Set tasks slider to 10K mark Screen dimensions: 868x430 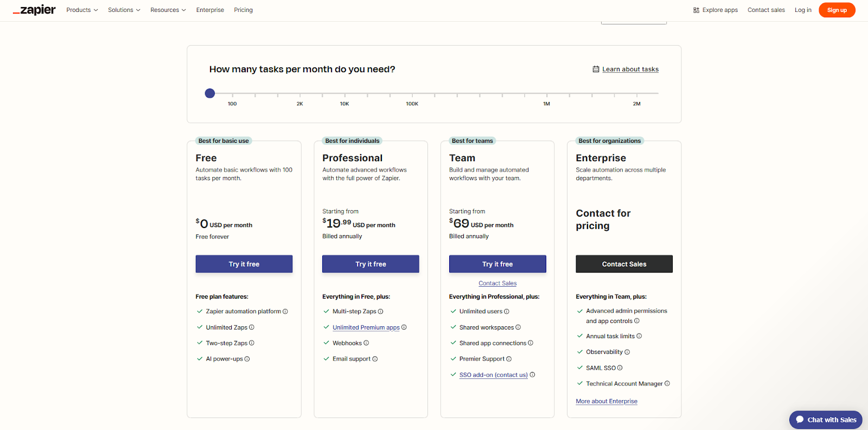click(344, 94)
